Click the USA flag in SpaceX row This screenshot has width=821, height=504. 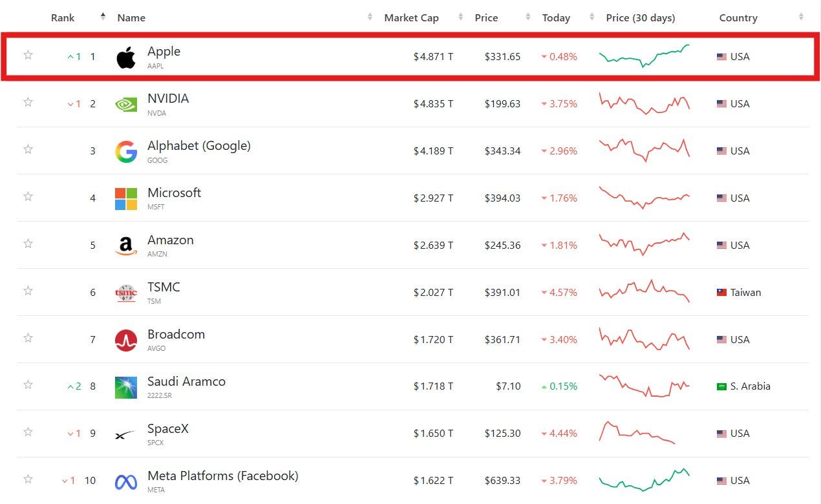(x=721, y=434)
